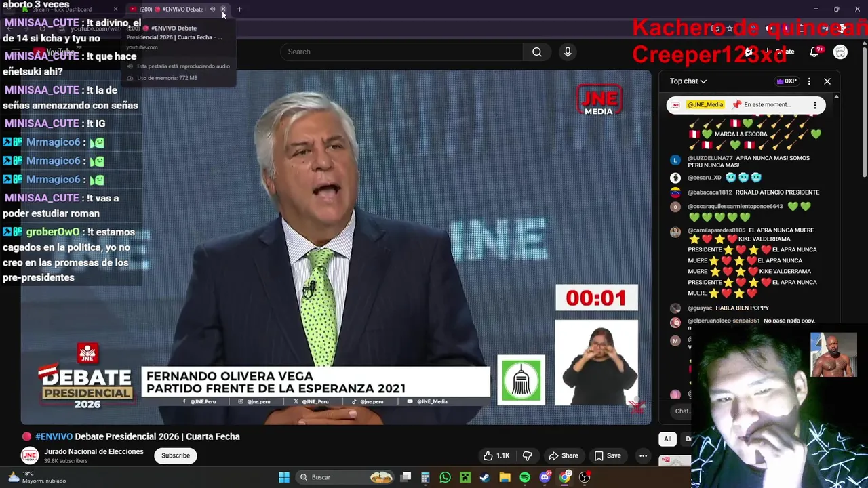This screenshot has height=488, width=868.
Task: Like the video with thumbs up
Action: pos(496,455)
